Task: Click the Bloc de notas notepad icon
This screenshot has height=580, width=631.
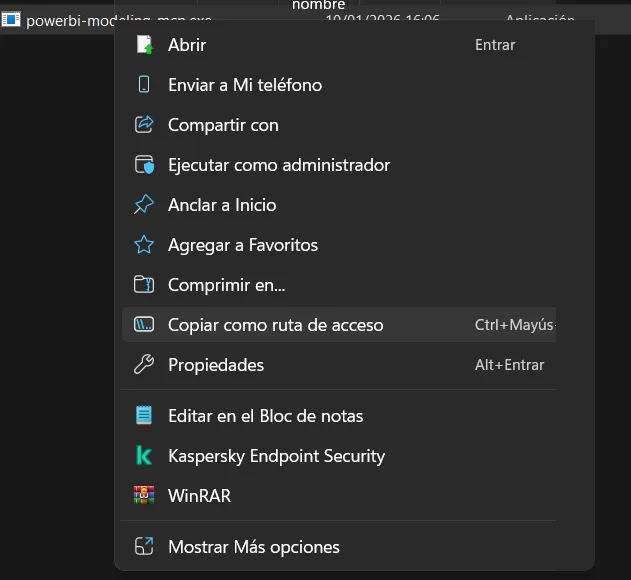Action: tap(144, 416)
